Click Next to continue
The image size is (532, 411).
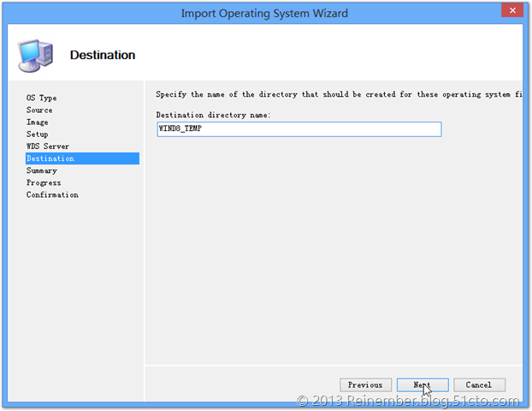[423, 384]
